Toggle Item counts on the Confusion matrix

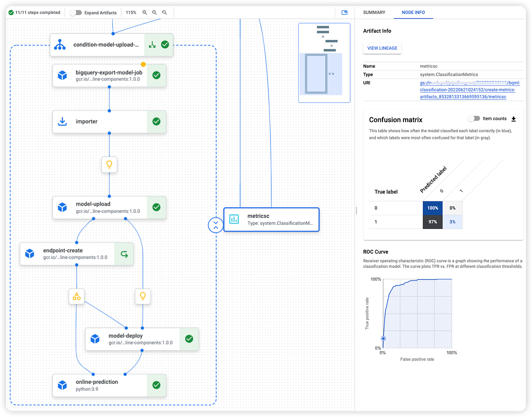474,118
